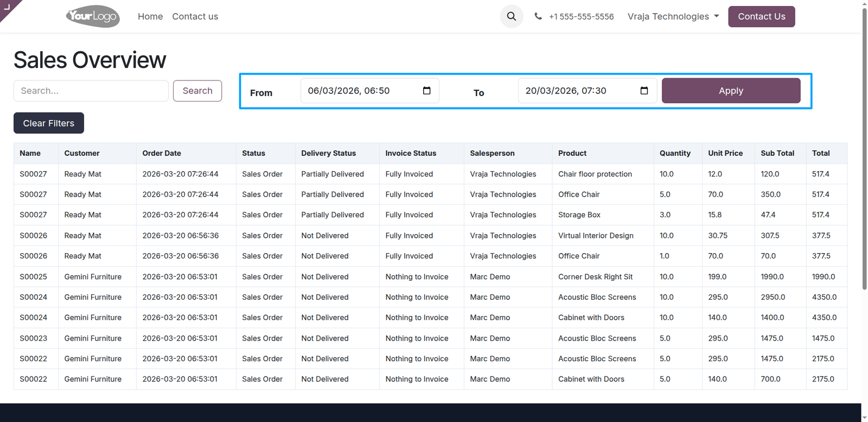Screen dimensions: 868x422
Task: Click the magnifying glass search icon
Action: [512, 16]
